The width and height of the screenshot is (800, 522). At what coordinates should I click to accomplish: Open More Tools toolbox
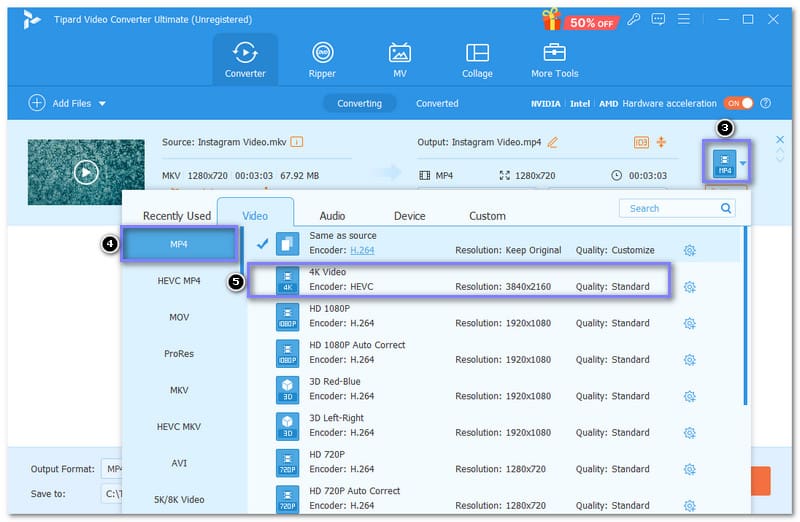point(555,60)
